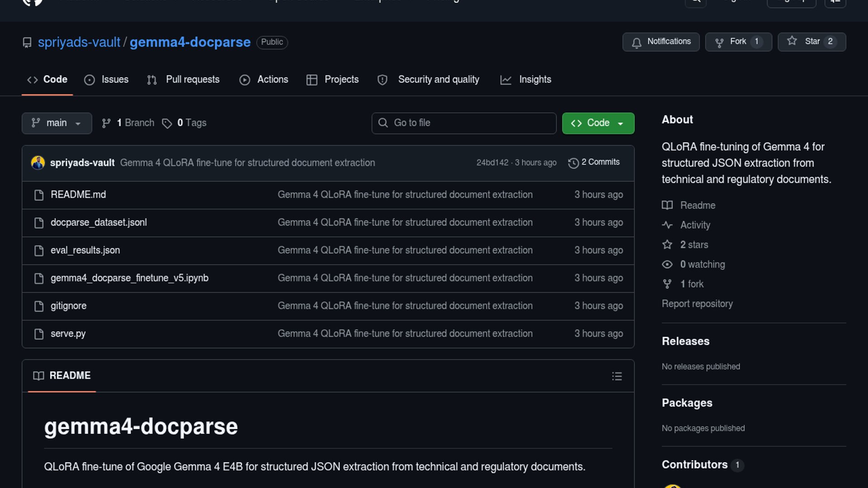Open the serve.py file
Viewport: 868px width, 488px height.
(68, 333)
